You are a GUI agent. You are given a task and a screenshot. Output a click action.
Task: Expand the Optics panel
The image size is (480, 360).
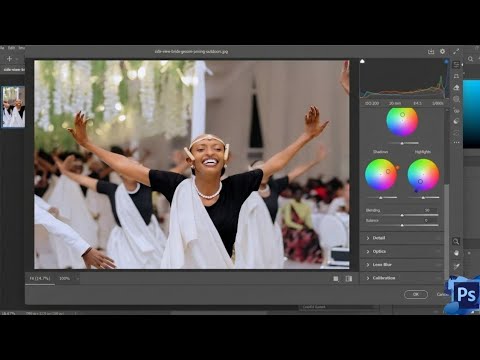(x=402, y=251)
